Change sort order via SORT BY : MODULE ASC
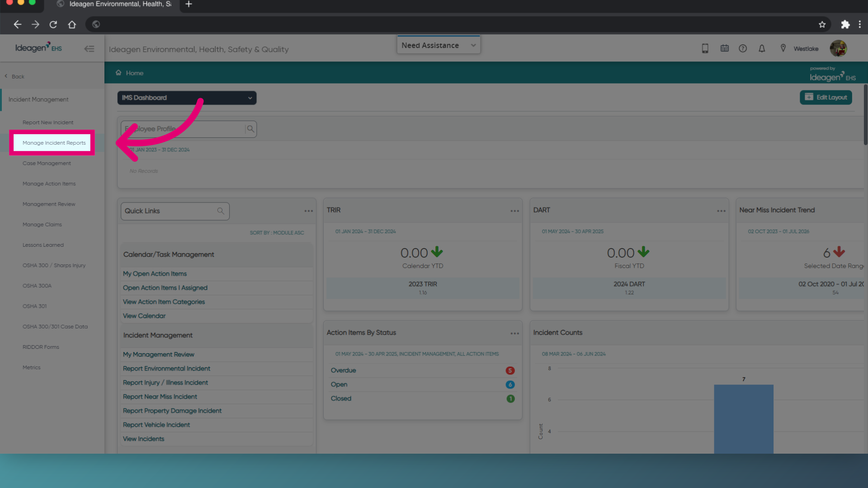This screenshot has width=868, height=488. tap(277, 233)
